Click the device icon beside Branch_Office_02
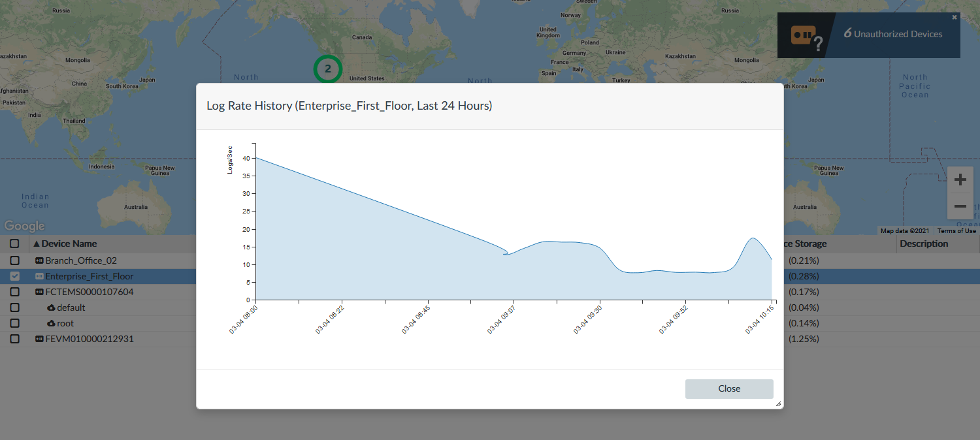 [39, 260]
